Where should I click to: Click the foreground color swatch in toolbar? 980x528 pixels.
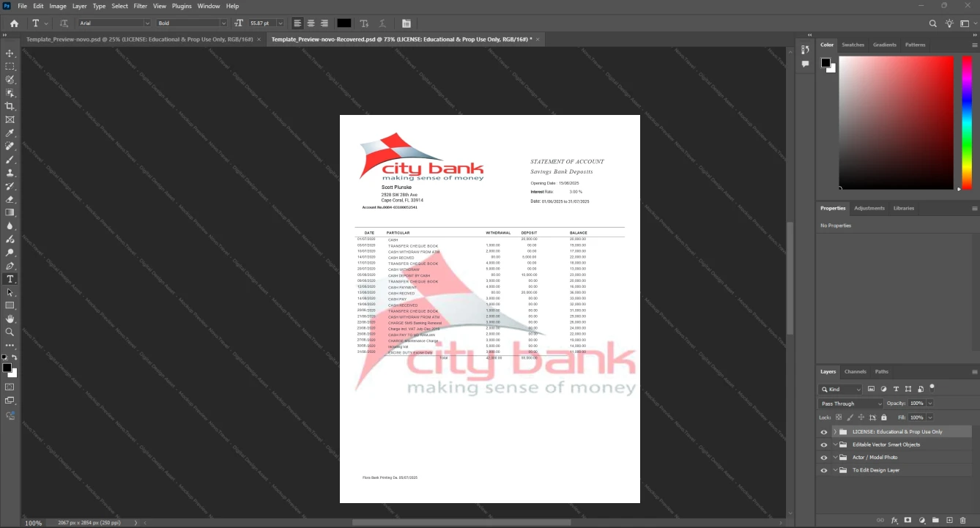7,367
